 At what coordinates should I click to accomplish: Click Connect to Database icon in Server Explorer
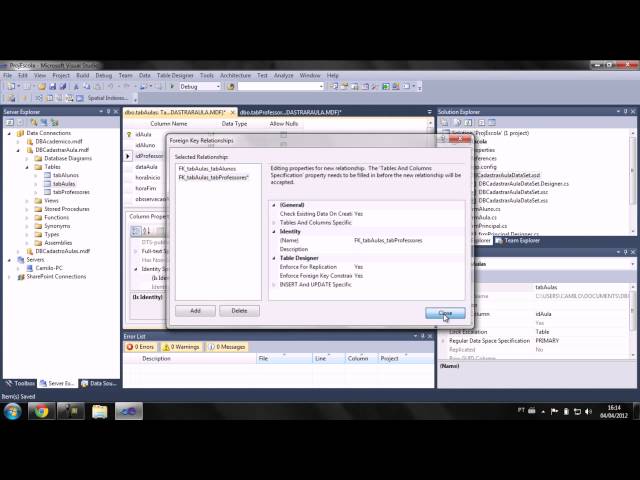pyautogui.click(x=34, y=122)
